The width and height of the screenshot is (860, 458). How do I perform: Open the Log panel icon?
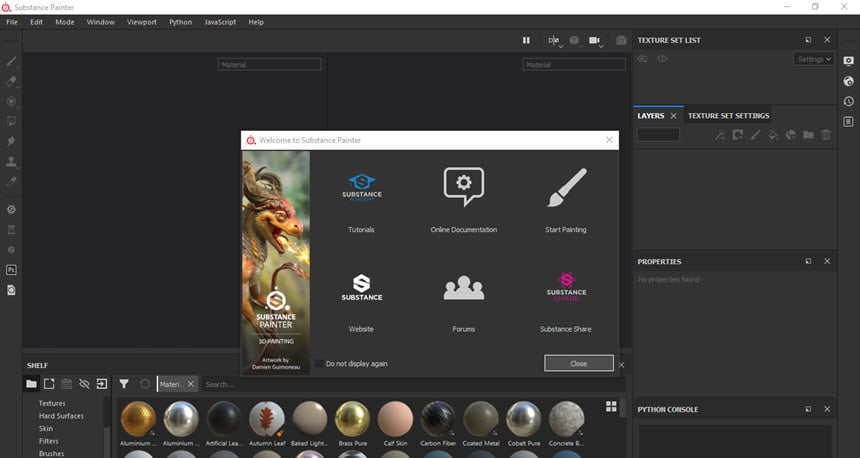(848, 121)
